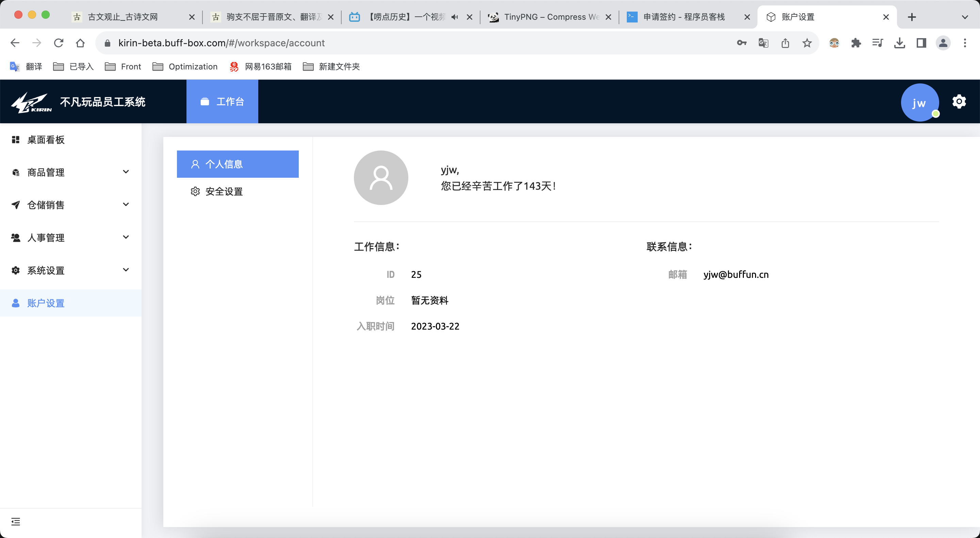Expand 商品管理 menu chevron

tap(126, 172)
